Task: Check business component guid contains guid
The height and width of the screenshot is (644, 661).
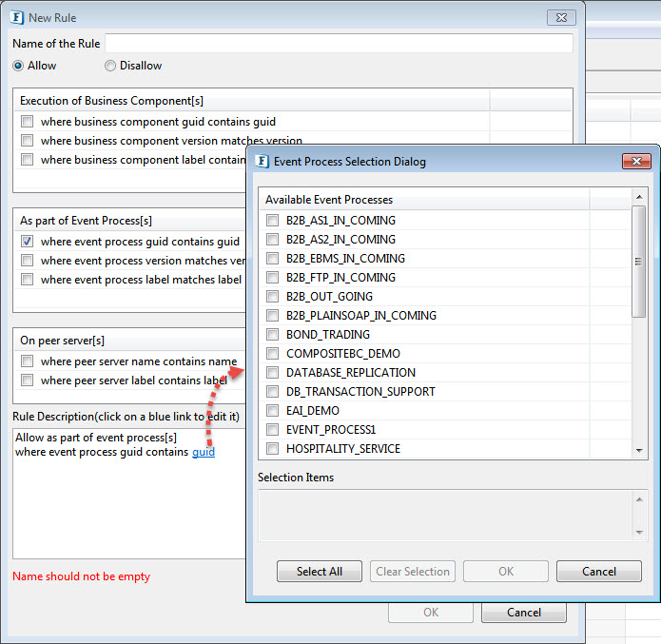Action: coord(27,122)
